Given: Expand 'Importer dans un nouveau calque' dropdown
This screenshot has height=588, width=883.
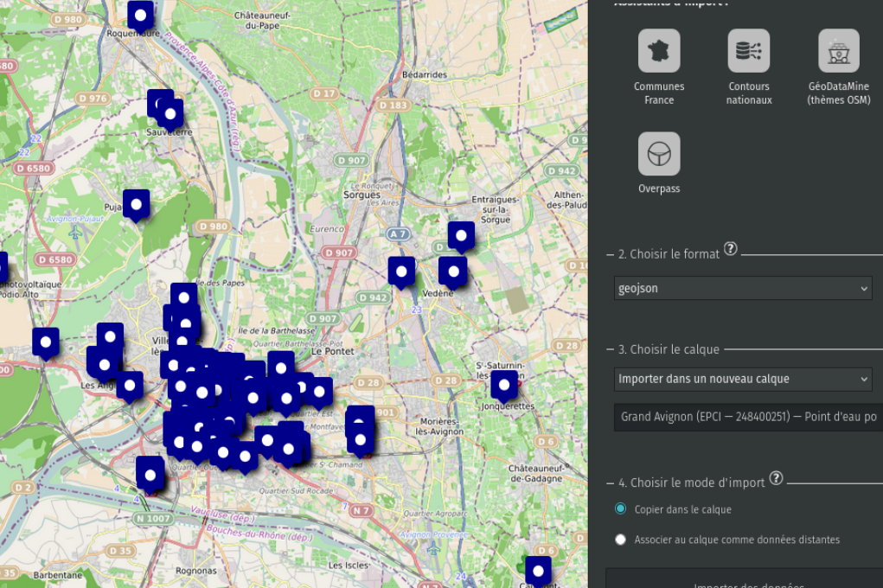Looking at the screenshot, I should coord(743,379).
